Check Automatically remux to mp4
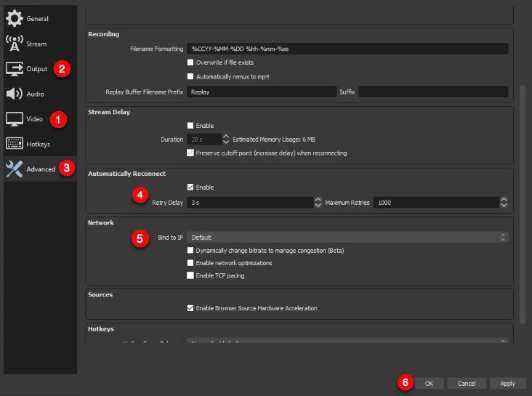The height and width of the screenshot is (396, 532). [x=190, y=77]
